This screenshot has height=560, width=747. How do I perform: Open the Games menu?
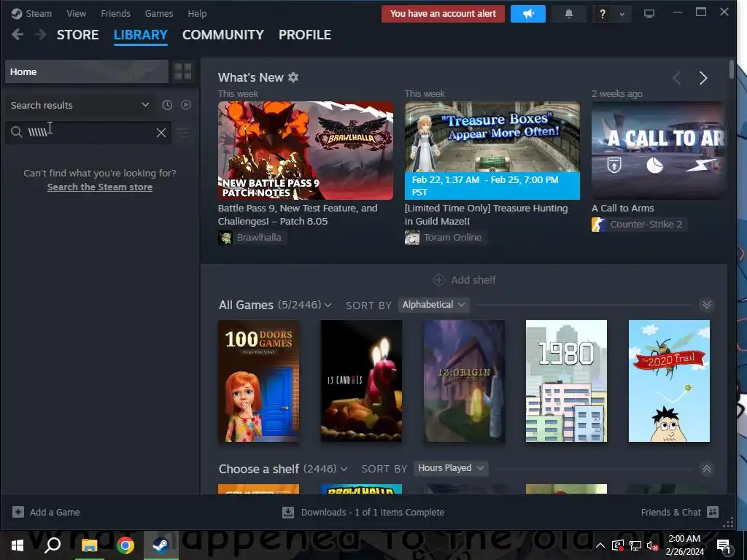(x=158, y=13)
